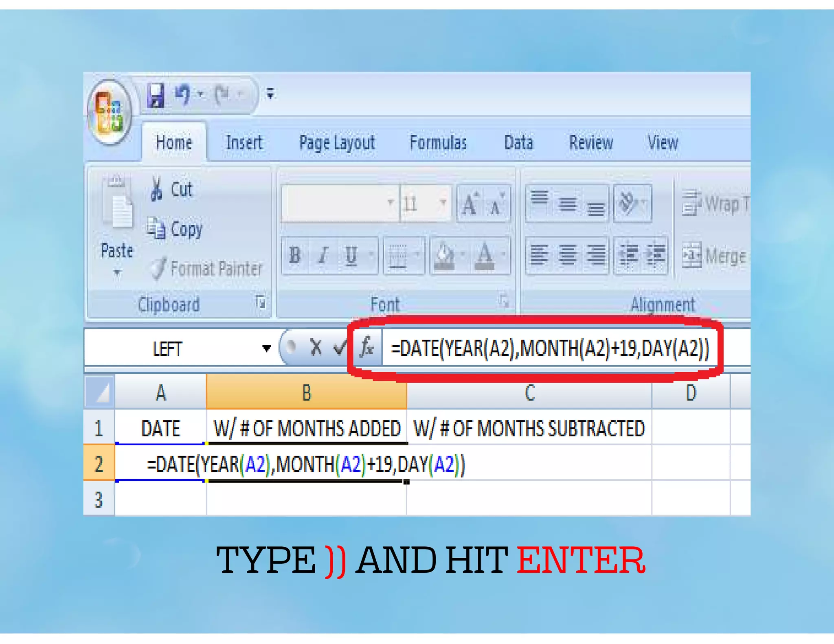Toggle Underline formatting
This screenshot has height=644, width=834.
351,256
